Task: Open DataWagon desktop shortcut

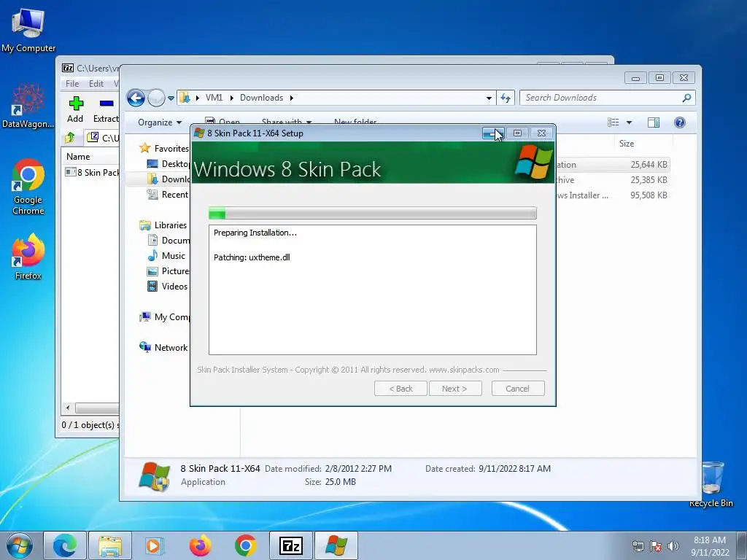Action: (x=28, y=106)
